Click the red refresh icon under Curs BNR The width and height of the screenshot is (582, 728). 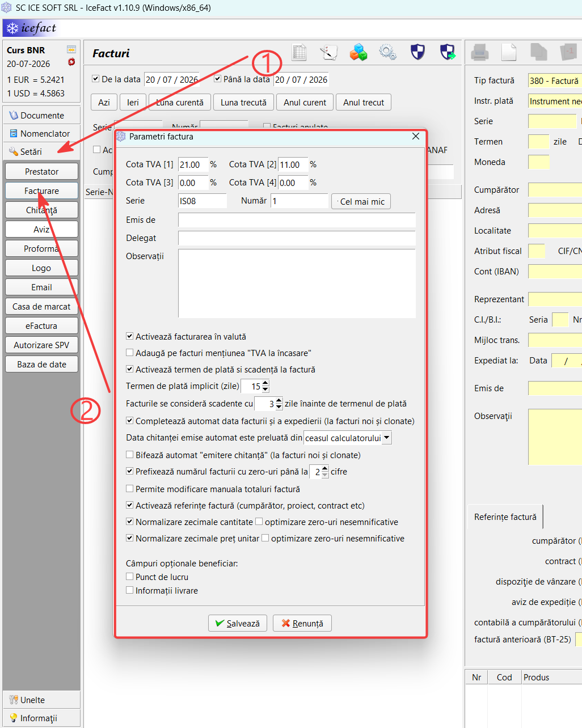(x=71, y=62)
